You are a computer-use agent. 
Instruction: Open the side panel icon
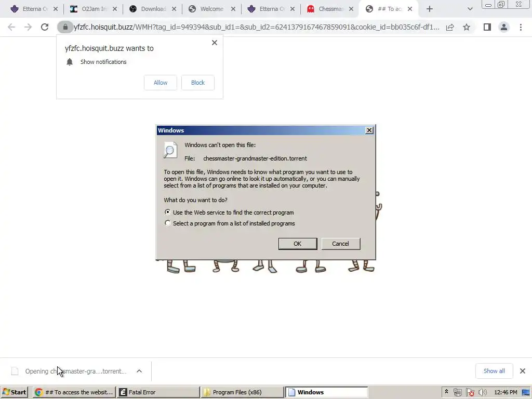pos(487,27)
